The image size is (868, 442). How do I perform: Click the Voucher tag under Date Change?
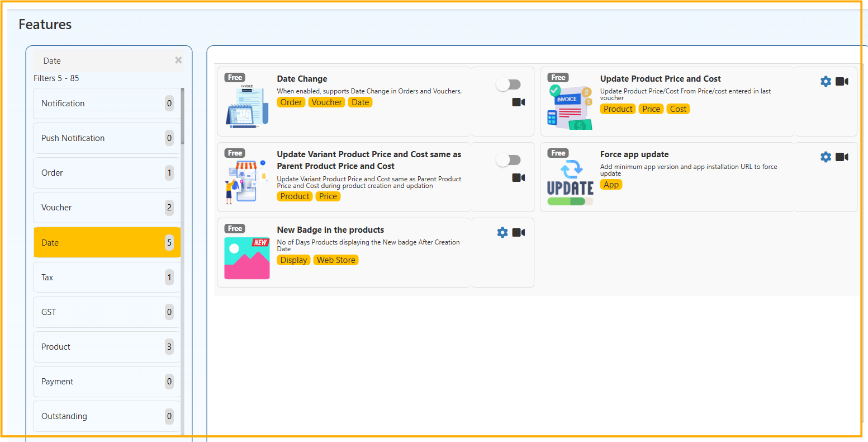pos(326,102)
